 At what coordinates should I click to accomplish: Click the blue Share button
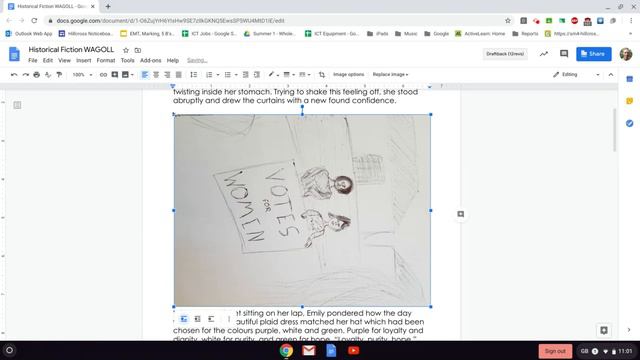[594, 54]
